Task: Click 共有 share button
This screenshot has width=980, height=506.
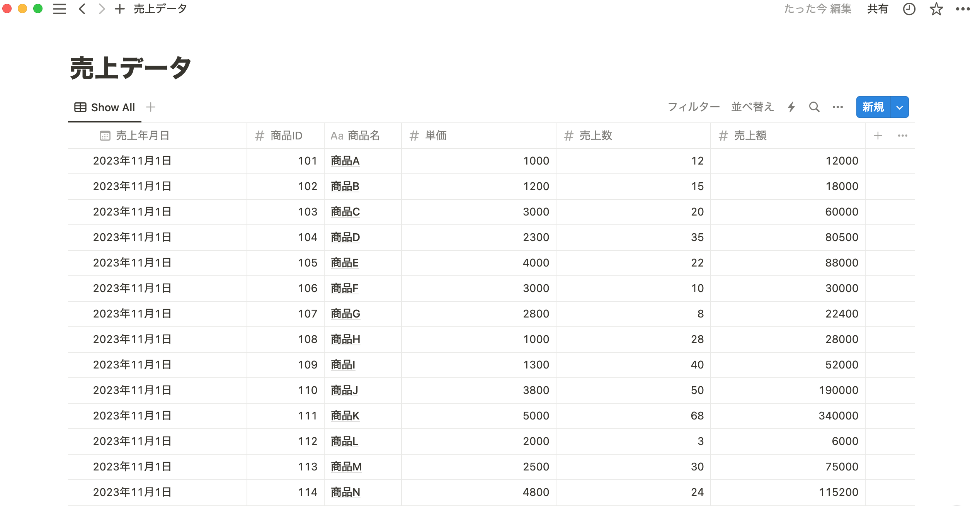Action: [x=878, y=9]
